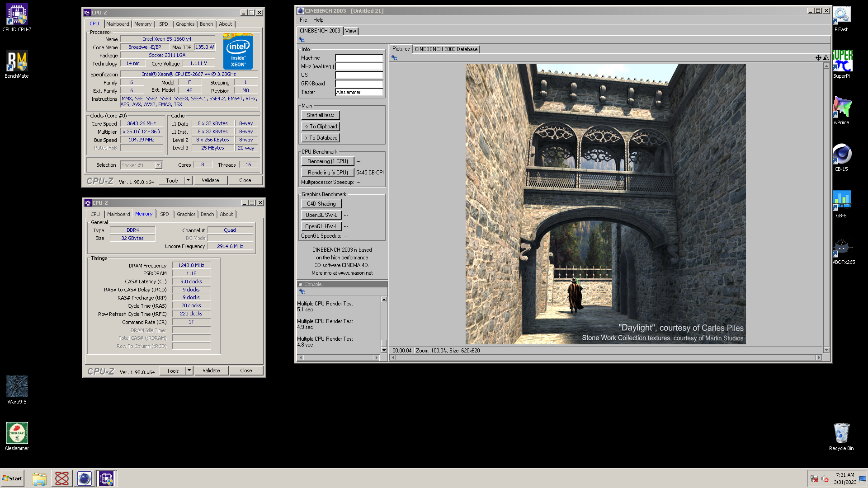
Task: Click the console scroll down arrow
Action: pos(384,350)
